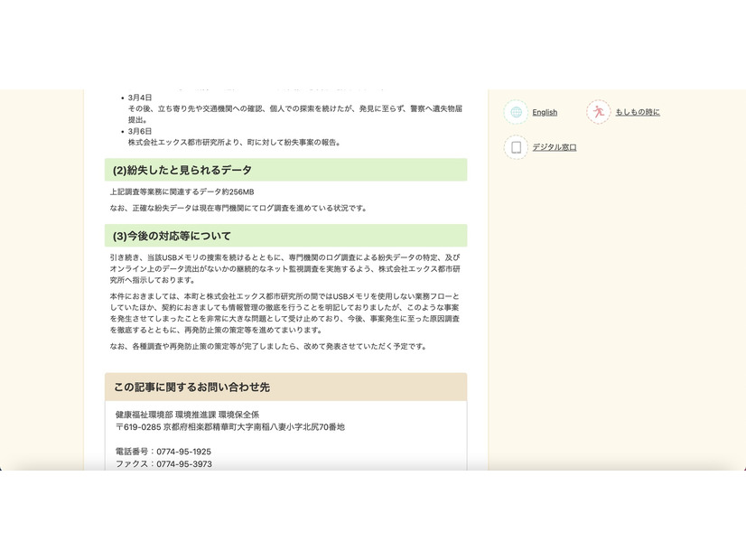Click the emergency figure inside もしもの時に icon
The height and width of the screenshot is (560, 746).
pyautogui.click(x=598, y=110)
